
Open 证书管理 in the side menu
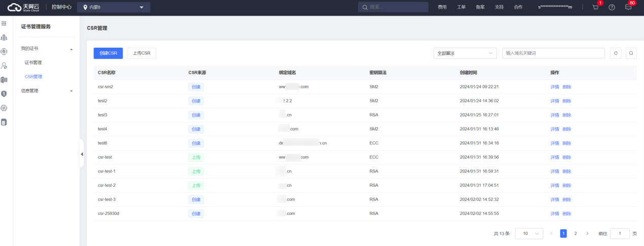pyautogui.click(x=33, y=62)
